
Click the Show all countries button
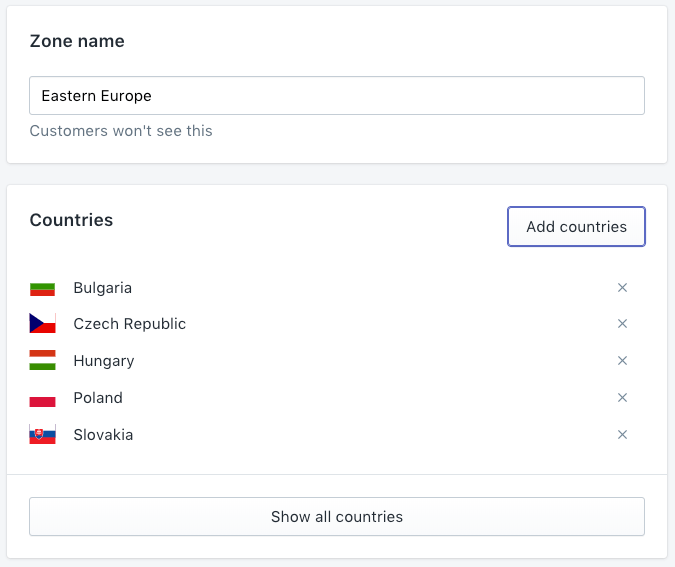[x=336, y=517]
